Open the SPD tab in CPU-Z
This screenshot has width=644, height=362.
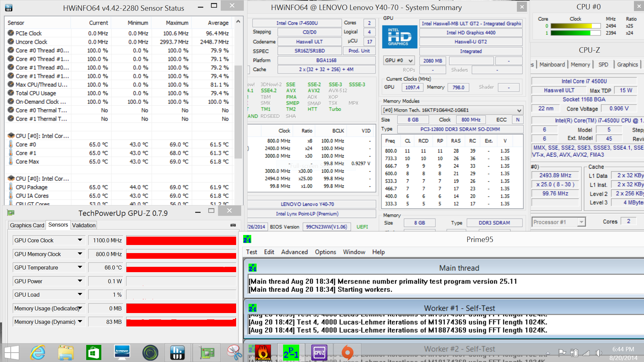click(x=603, y=64)
